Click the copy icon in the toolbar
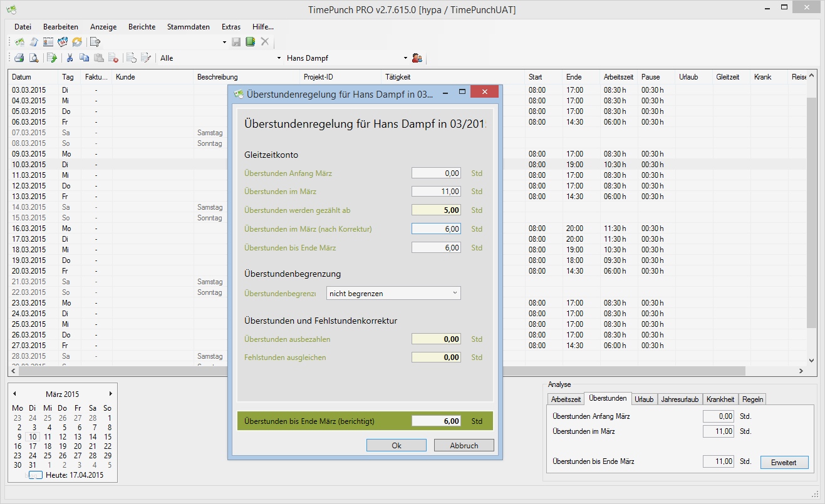825x504 pixels. click(85, 58)
